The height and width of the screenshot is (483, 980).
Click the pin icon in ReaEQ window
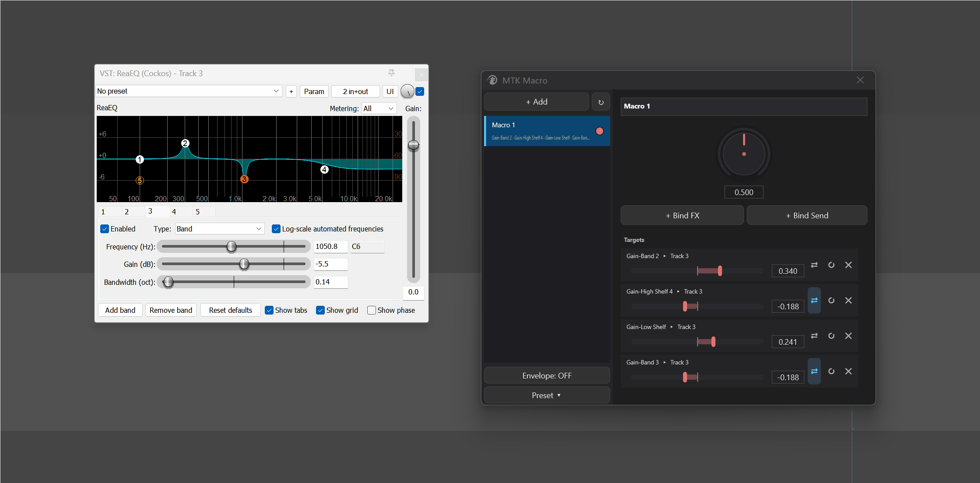pyautogui.click(x=391, y=73)
